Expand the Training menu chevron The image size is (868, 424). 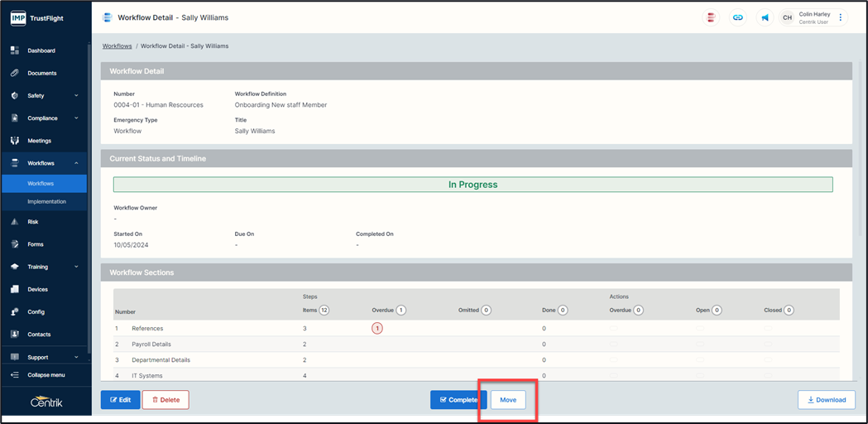coord(76,267)
